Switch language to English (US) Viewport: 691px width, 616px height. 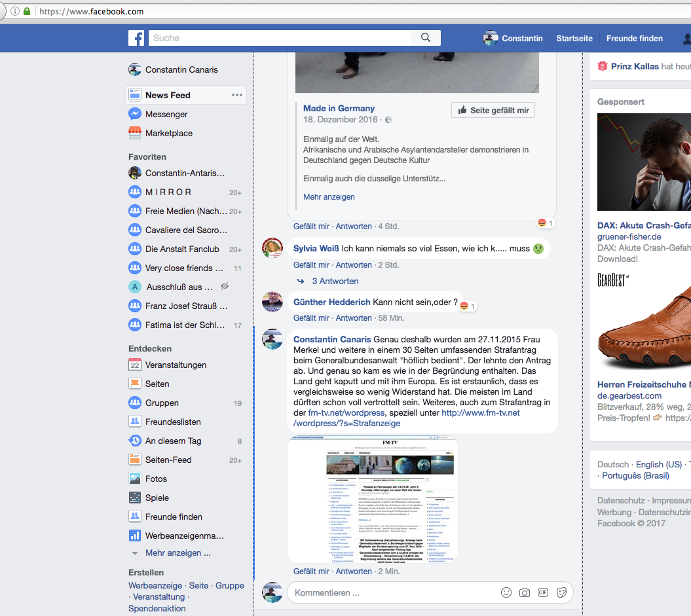pyautogui.click(x=659, y=465)
